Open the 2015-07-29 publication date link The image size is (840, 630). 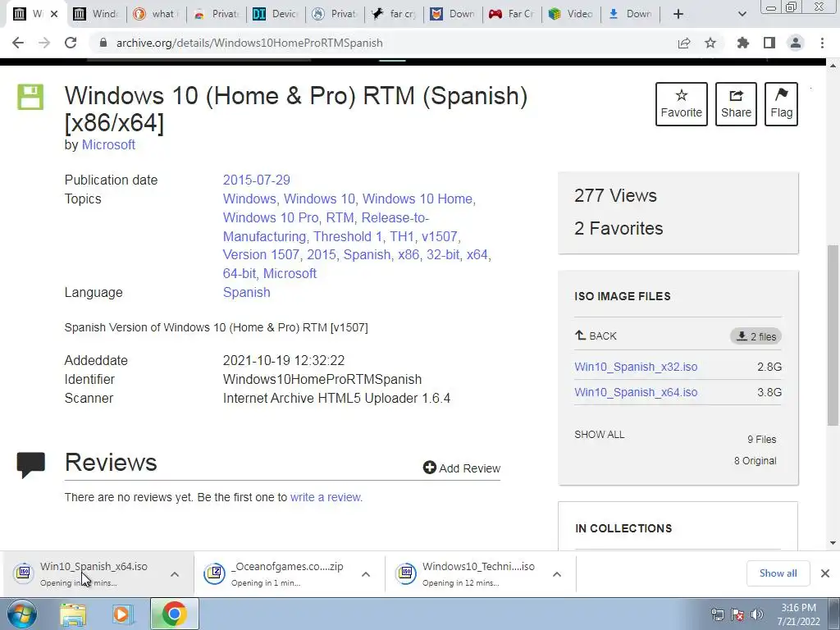pyautogui.click(x=257, y=180)
